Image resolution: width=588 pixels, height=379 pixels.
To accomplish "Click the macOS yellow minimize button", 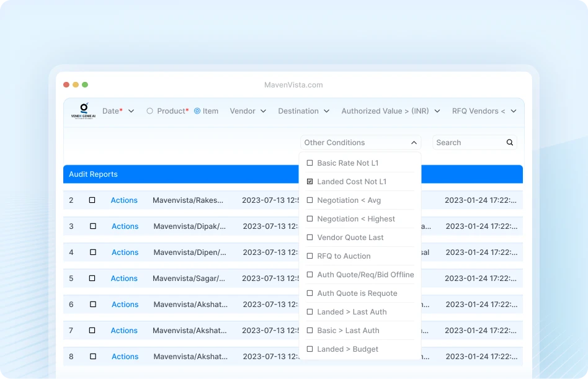I will click(x=76, y=85).
